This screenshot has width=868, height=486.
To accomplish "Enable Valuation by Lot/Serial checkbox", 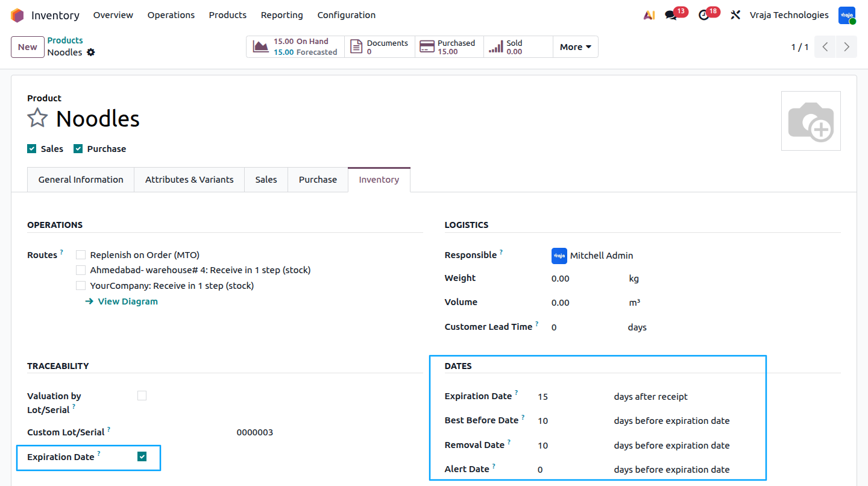I will pos(142,396).
